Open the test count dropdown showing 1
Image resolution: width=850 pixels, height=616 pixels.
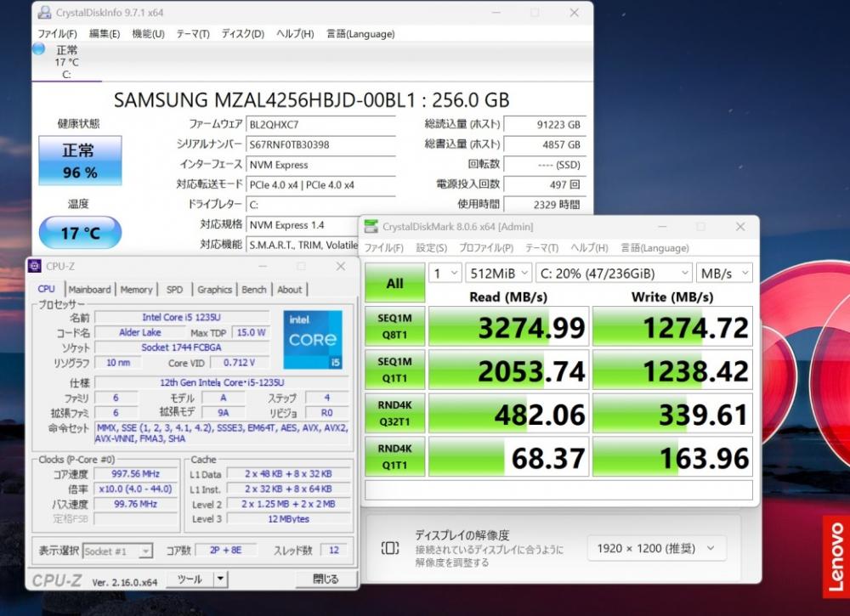(x=445, y=273)
